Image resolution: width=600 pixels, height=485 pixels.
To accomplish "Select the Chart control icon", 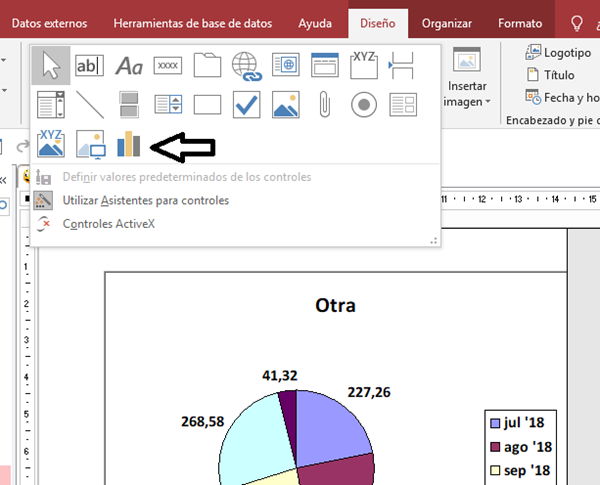I will click(x=129, y=146).
